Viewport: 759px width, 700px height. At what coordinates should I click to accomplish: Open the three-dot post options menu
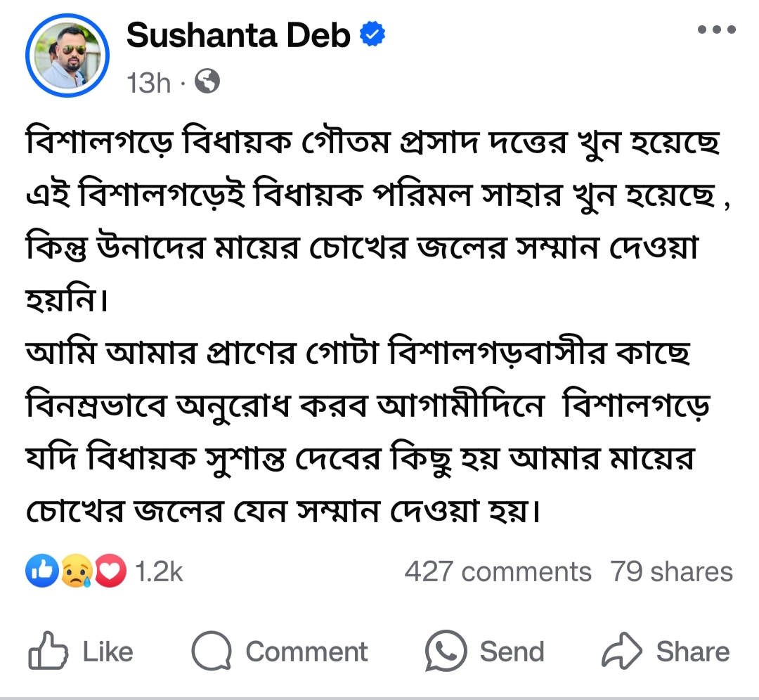[x=716, y=30]
